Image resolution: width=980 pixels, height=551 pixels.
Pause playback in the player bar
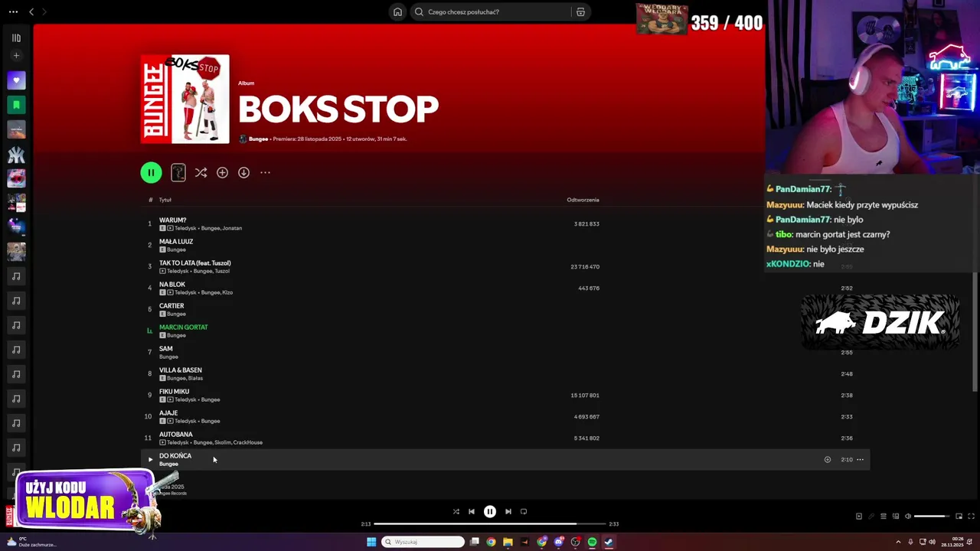[x=490, y=511]
